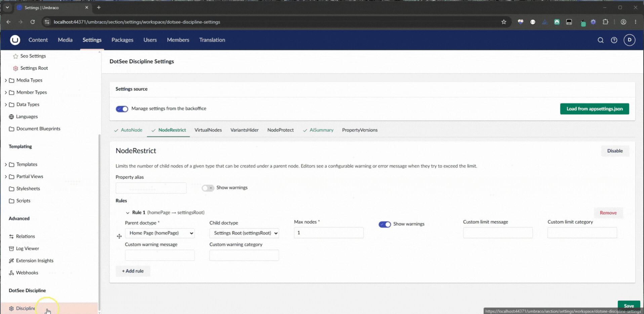Switch to the AiSummary tab

point(318,130)
